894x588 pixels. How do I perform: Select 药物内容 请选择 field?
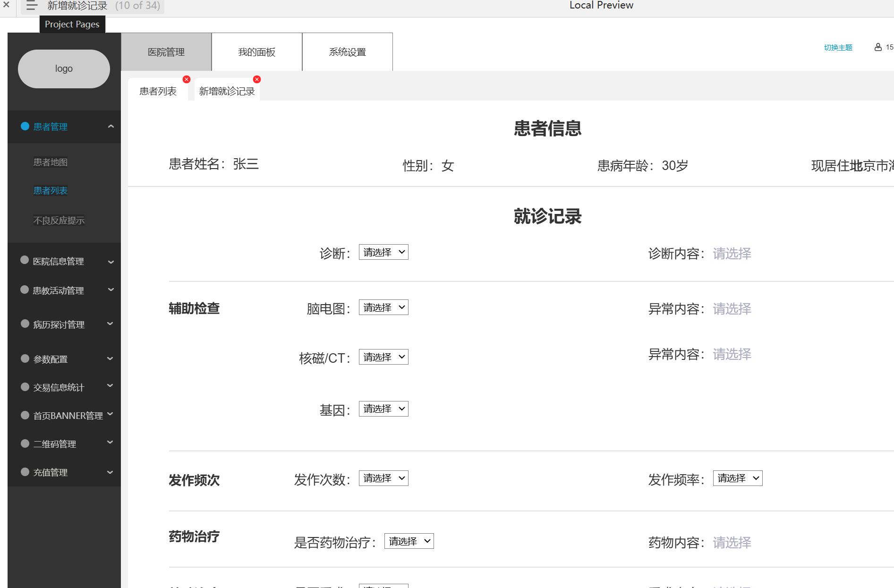732,543
